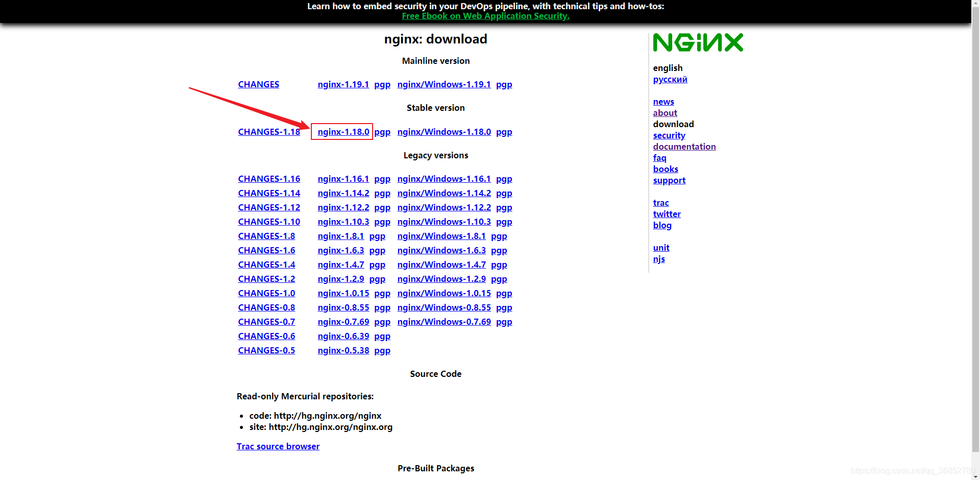This screenshot has width=980, height=480.
Task: Download nginx/Windows-1.4.7
Action: (442, 265)
